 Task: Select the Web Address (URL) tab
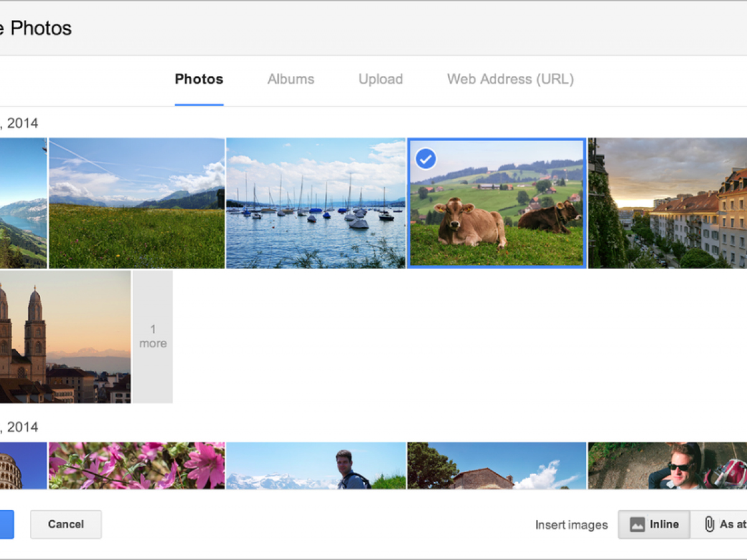click(510, 80)
